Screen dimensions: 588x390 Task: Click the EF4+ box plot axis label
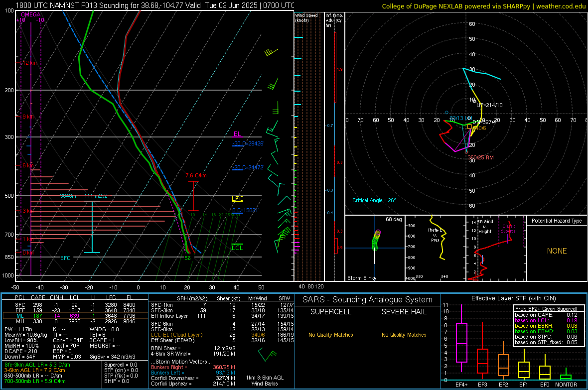[x=461, y=385]
